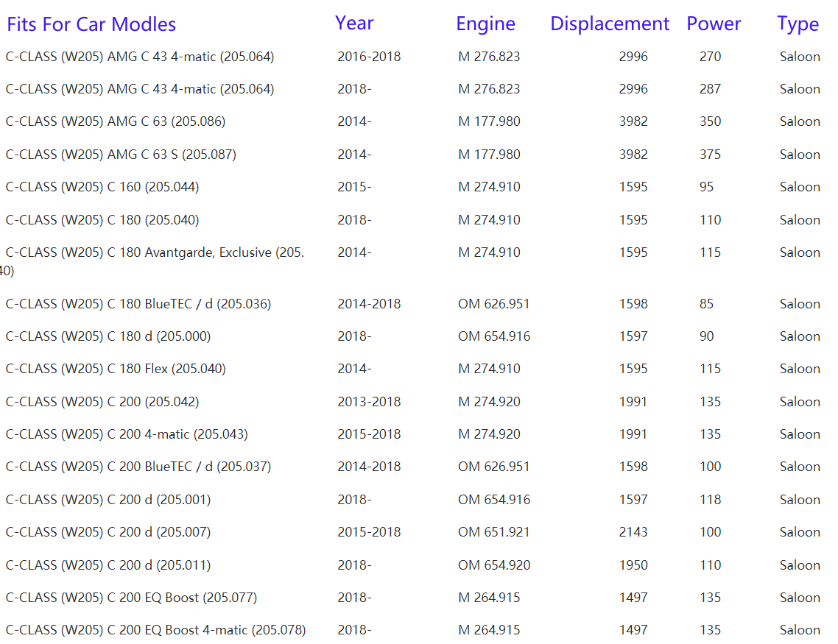Select the AMG C 63 (205.086) row
The width and height of the screenshot is (838, 644).
(116, 121)
